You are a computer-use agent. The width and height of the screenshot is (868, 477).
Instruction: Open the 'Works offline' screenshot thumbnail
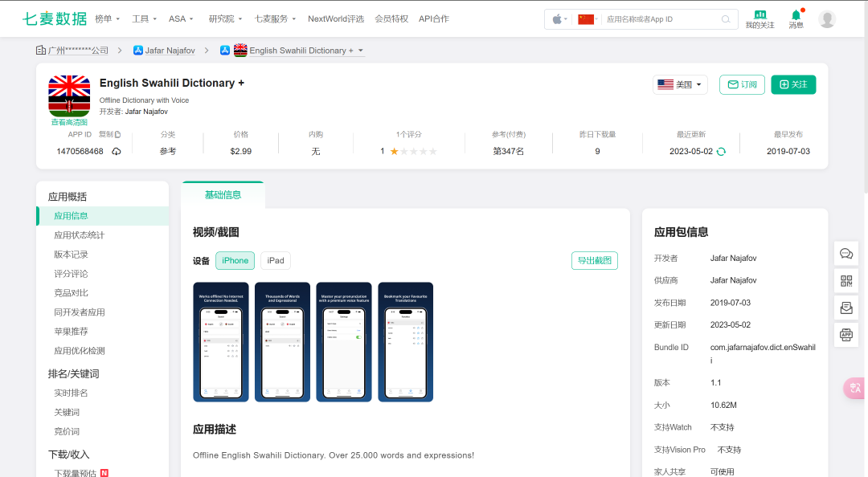pyautogui.click(x=221, y=342)
